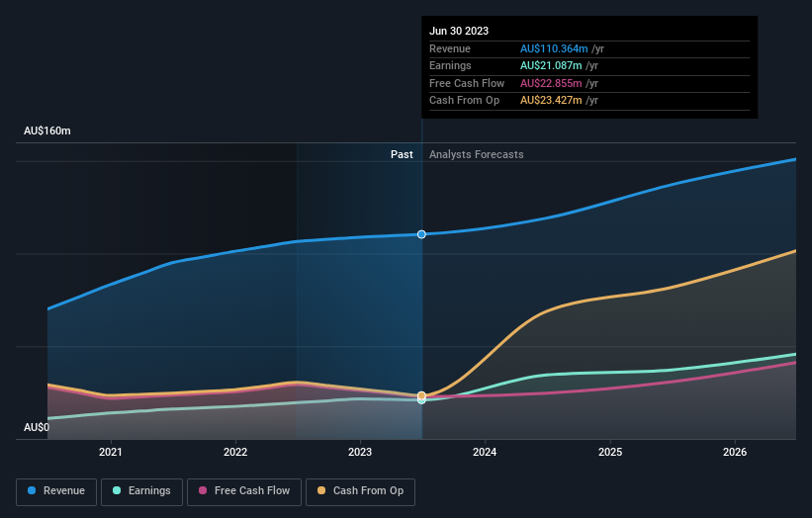The height and width of the screenshot is (518, 812).
Task: Click the 2026 x-axis label
Action: tap(735, 452)
